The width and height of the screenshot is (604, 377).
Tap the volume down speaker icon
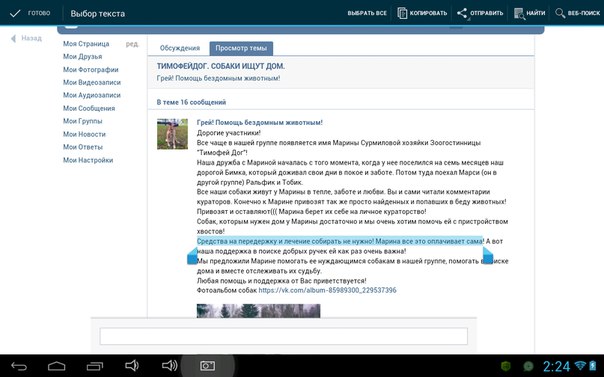(132, 365)
